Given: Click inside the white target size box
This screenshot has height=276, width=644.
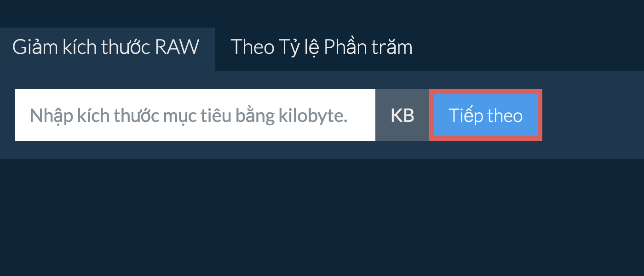Looking at the screenshot, I should [x=195, y=115].
